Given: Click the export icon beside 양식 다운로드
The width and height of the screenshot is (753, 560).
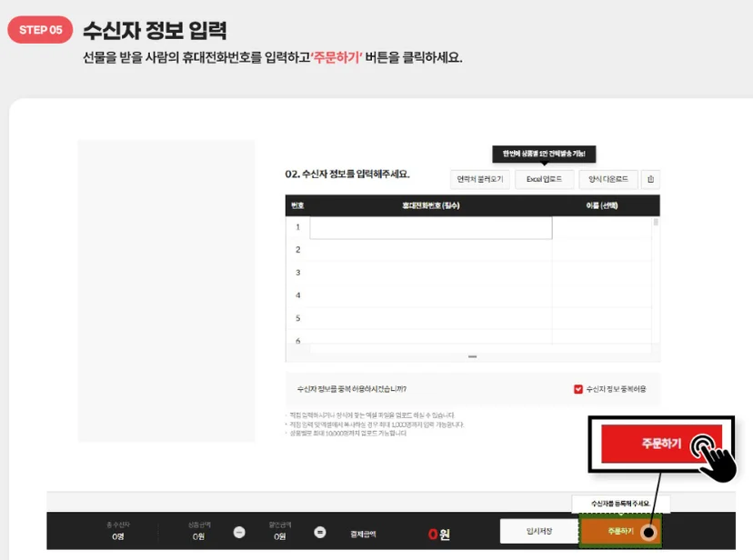Looking at the screenshot, I should click(651, 179).
